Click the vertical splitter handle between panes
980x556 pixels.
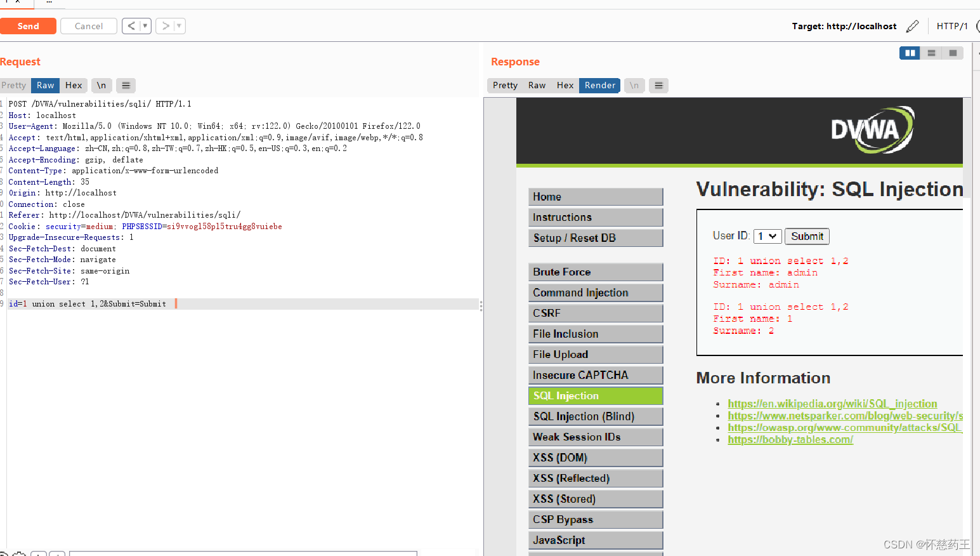(x=481, y=307)
